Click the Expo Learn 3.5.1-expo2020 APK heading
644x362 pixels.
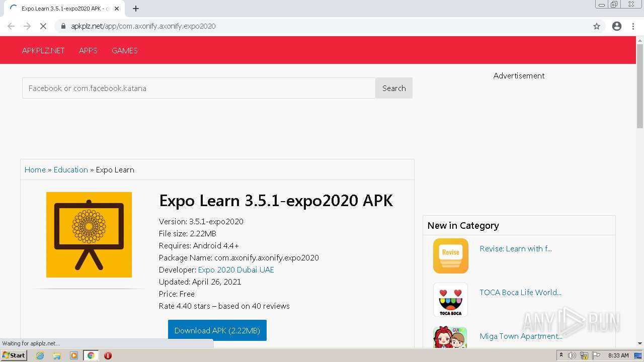click(276, 200)
